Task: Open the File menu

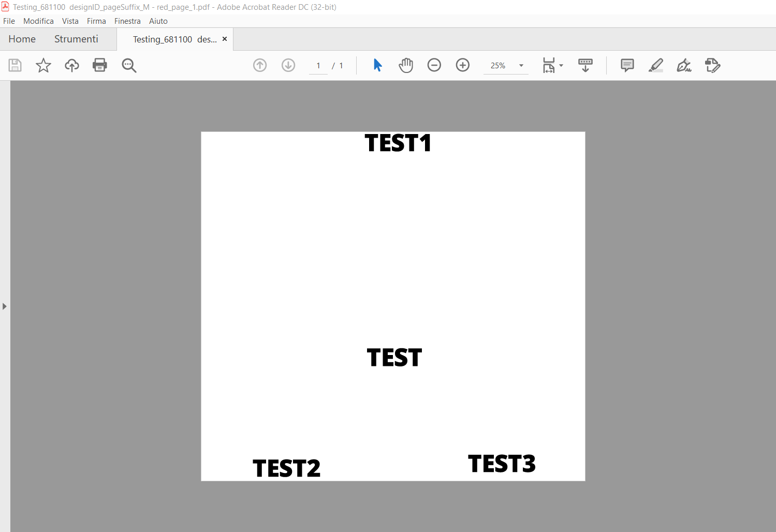Action: pos(9,21)
